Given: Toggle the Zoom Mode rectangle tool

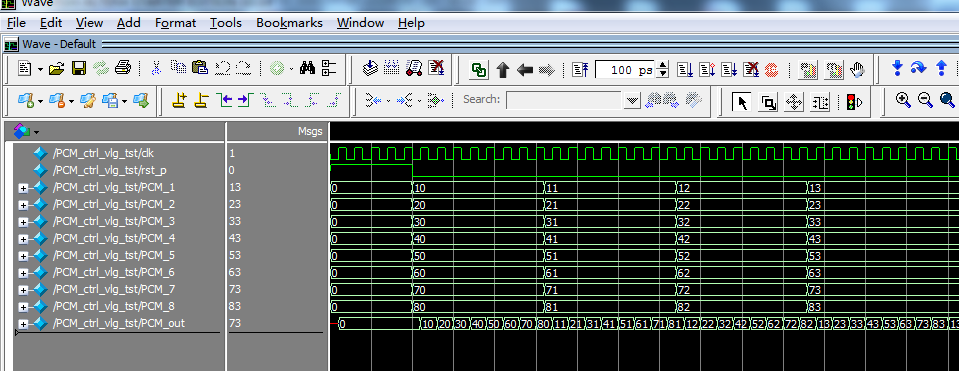Looking at the screenshot, I should pos(768,102).
